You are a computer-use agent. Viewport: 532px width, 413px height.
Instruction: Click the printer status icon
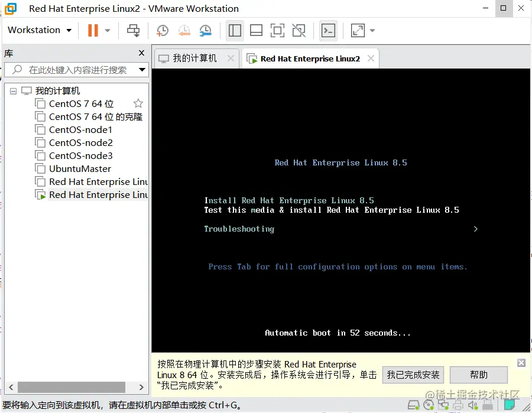458,405
